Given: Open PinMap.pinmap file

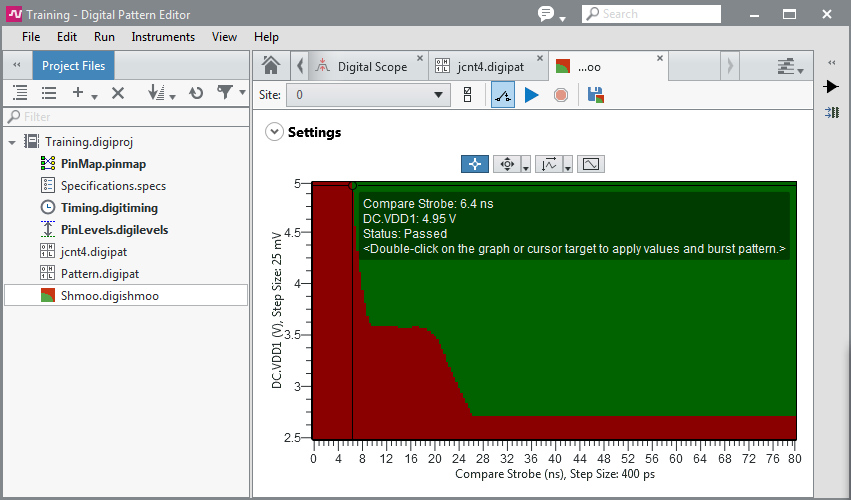Looking at the screenshot, I should tap(103, 163).
